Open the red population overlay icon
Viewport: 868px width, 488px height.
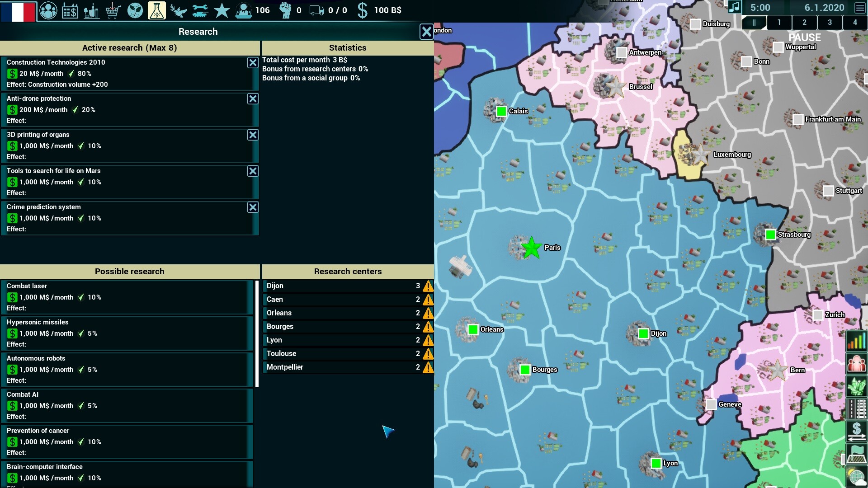pos(857,364)
